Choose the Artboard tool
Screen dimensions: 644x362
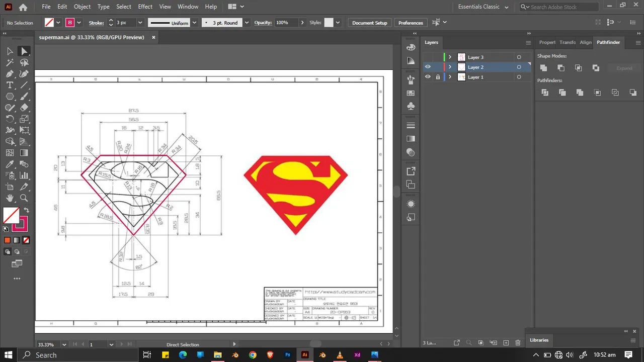[10, 187]
